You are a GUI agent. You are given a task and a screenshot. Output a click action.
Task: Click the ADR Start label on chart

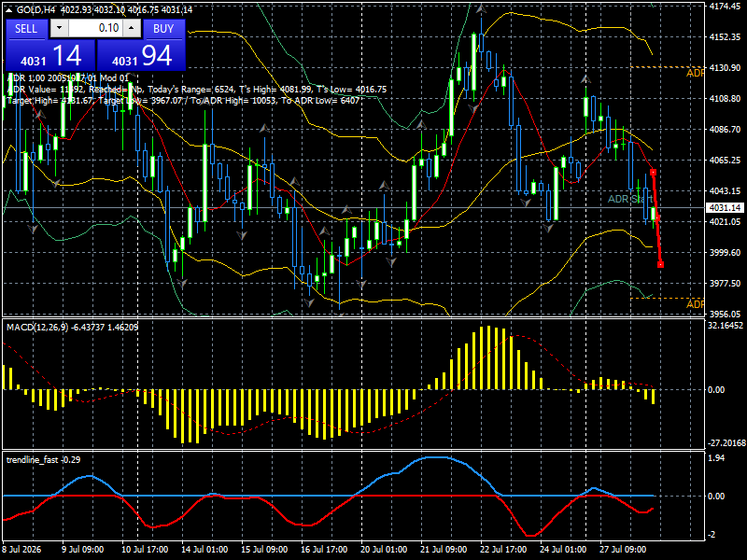point(629,199)
